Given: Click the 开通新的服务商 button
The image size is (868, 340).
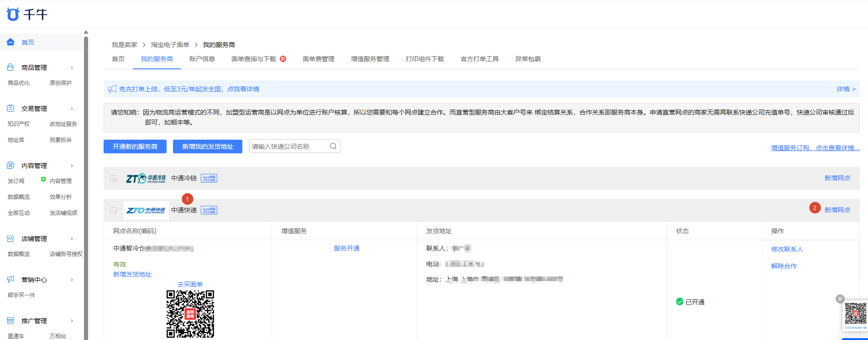Looking at the screenshot, I should click(135, 146).
